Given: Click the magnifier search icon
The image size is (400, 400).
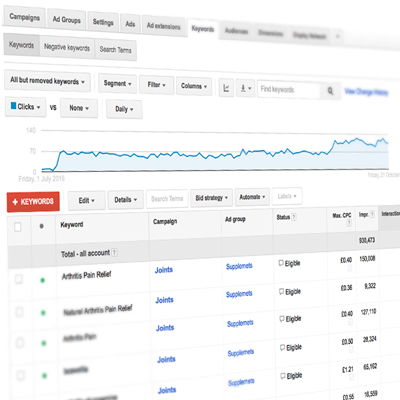Looking at the screenshot, I should tap(330, 91).
